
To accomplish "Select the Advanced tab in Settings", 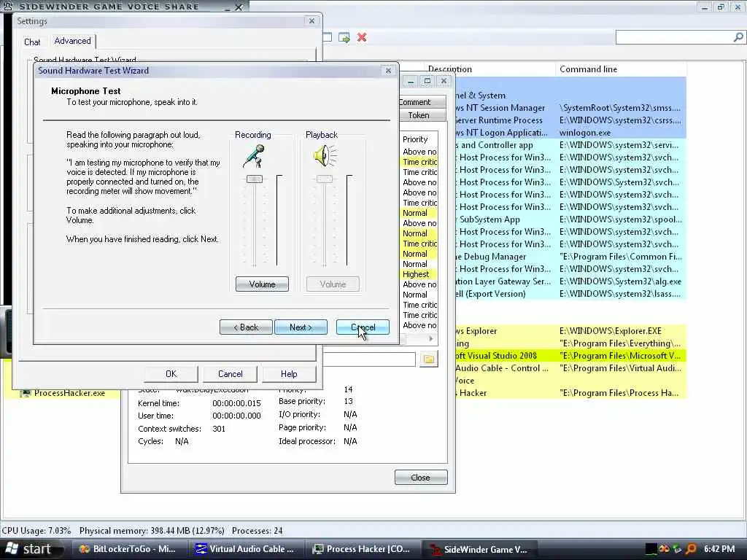I will 72,41.
